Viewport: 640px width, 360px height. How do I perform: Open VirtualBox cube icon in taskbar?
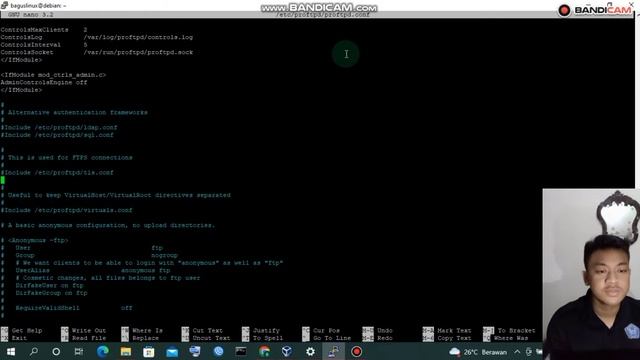tap(287, 351)
